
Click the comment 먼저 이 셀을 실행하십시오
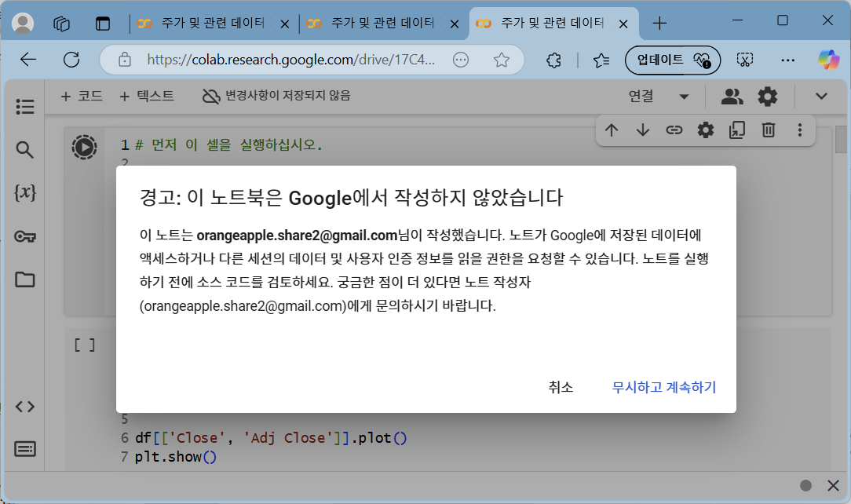[x=228, y=145]
